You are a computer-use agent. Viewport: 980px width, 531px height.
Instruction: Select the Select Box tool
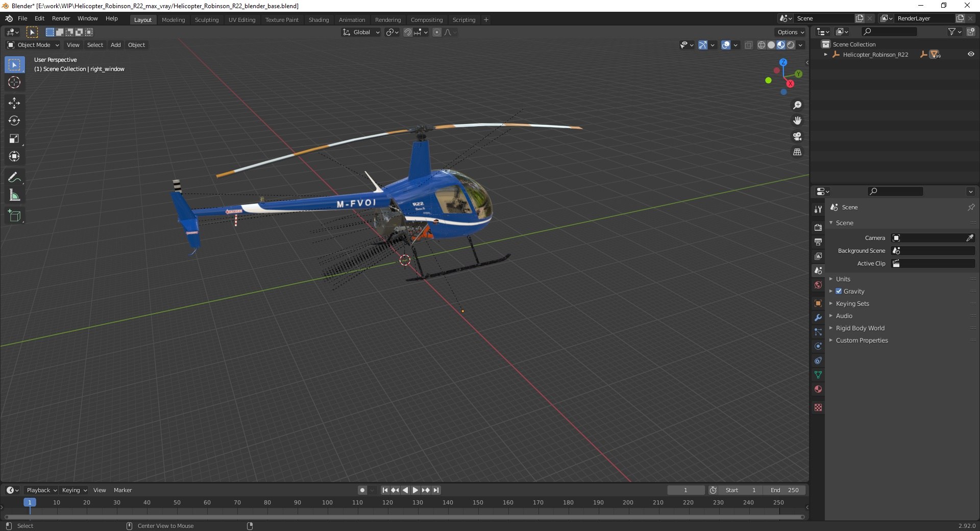point(14,65)
